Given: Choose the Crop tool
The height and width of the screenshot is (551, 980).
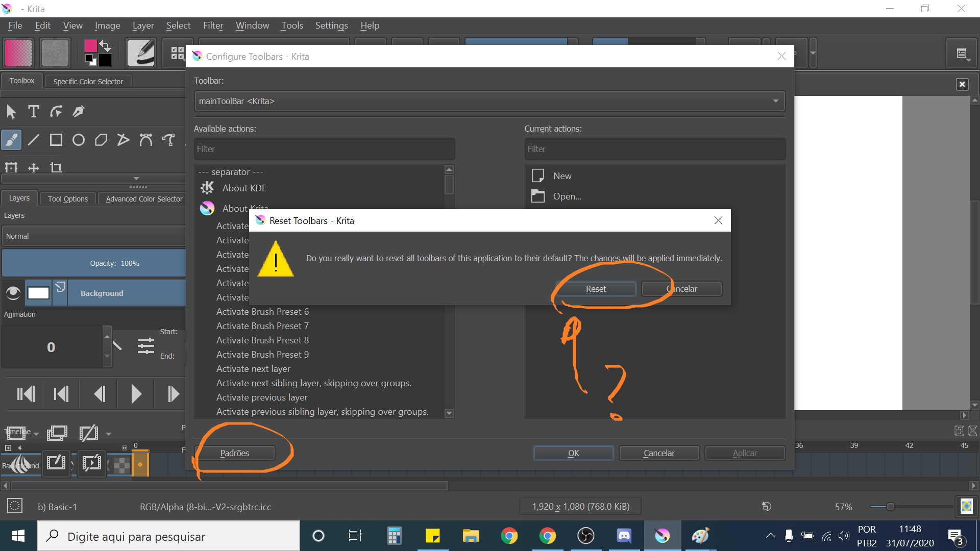Looking at the screenshot, I should pyautogui.click(x=56, y=167).
